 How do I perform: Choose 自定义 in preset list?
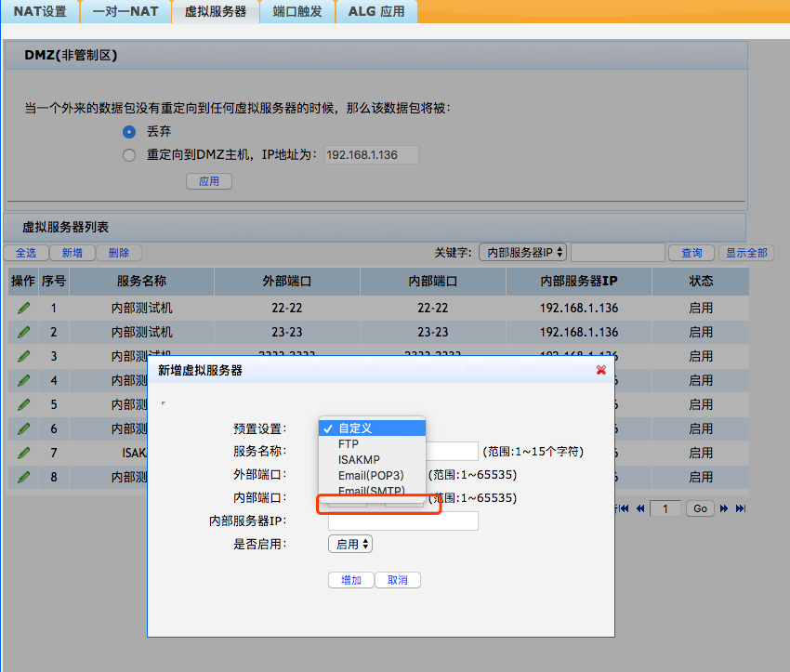coord(373,428)
